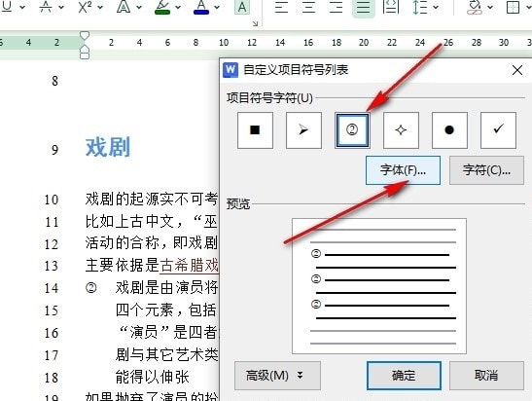
Task: Select the solid round dot bullet
Action: 449,130
